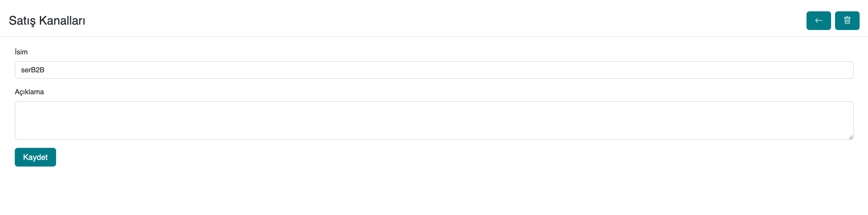Click the İsim field label
This screenshot has height=215, width=868.
coord(21,52)
